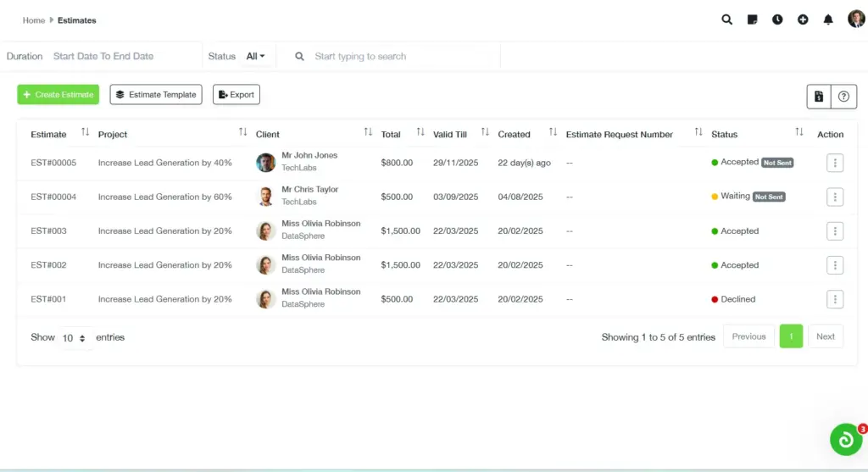
Task: Select page 1 in pagination
Action: [791, 336]
